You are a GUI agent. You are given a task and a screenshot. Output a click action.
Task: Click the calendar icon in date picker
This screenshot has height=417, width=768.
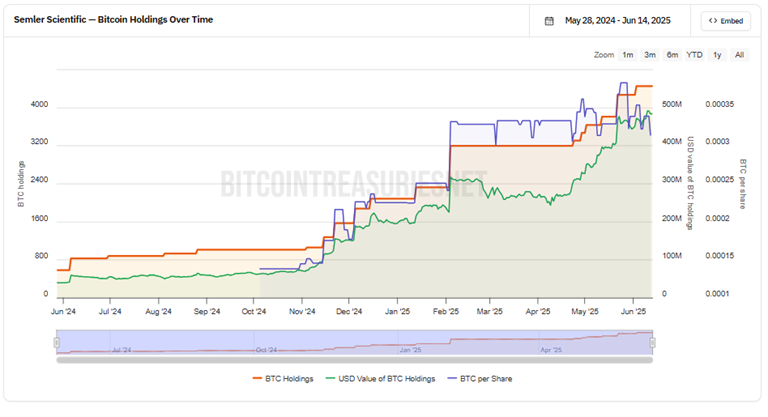pos(549,21)
